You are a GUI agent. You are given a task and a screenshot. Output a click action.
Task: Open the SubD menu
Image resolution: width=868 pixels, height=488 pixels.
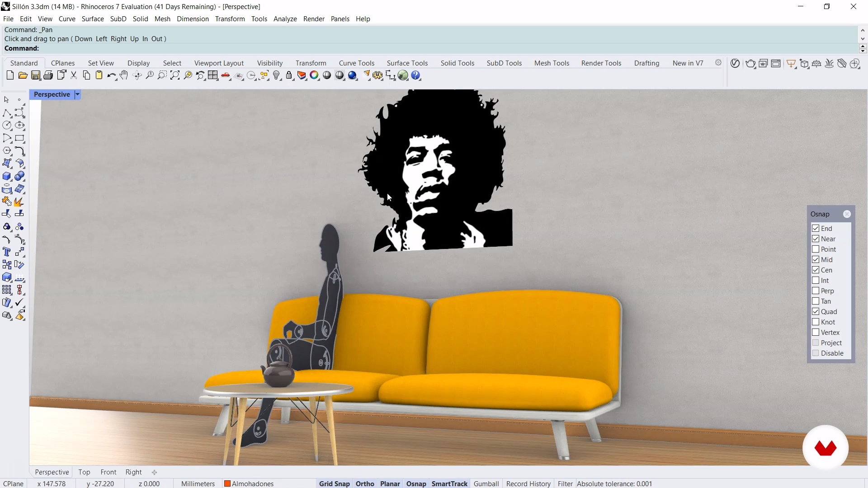click(118, 19)
